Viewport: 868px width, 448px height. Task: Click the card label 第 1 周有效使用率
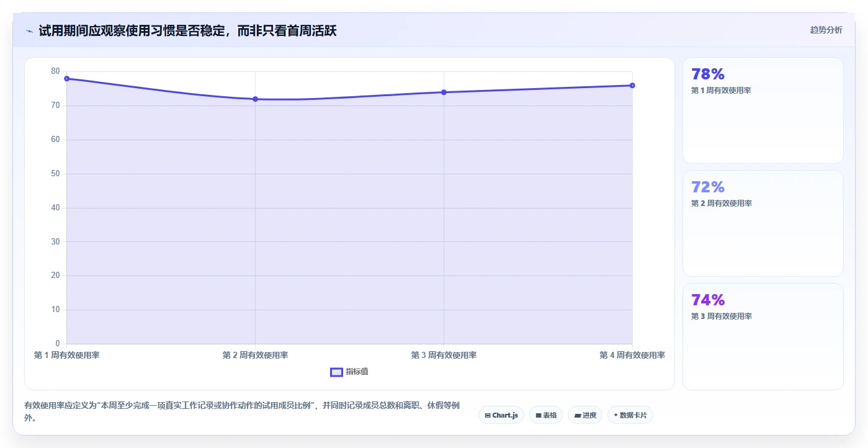[x=722, y=91]
